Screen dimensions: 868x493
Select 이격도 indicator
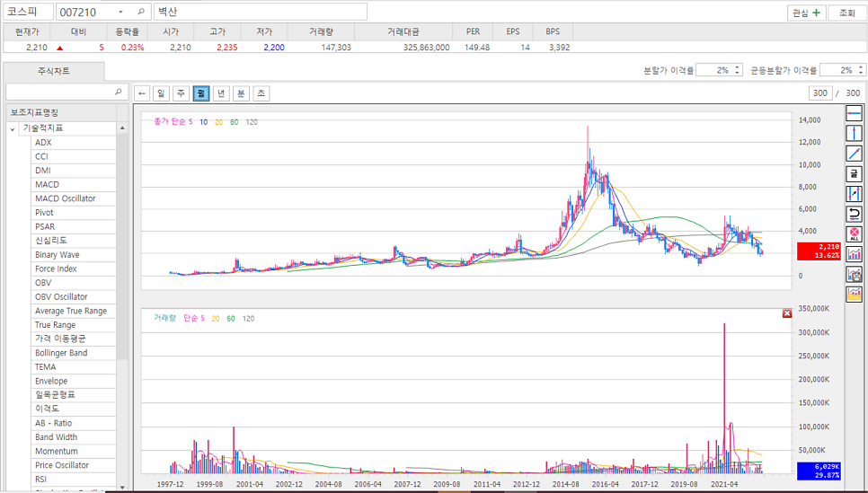[x=74, y=409]
